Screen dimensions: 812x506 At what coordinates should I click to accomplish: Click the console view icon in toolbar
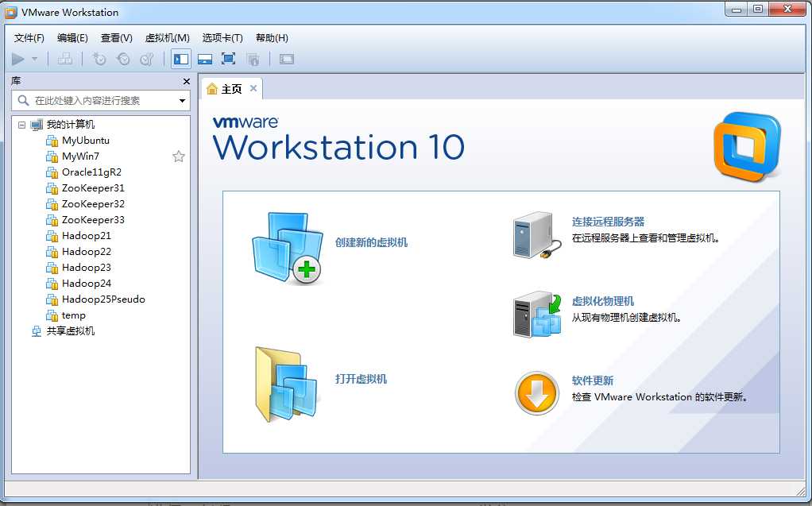[x=286, y=59]
